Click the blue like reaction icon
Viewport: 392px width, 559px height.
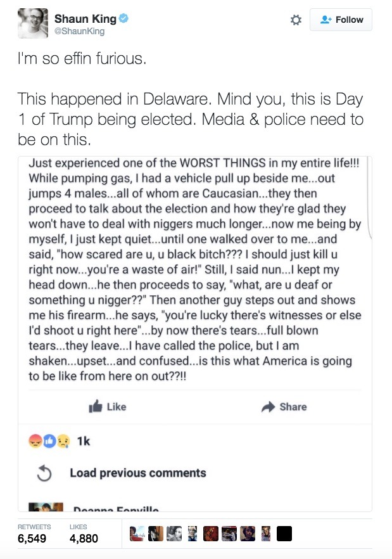49,442
